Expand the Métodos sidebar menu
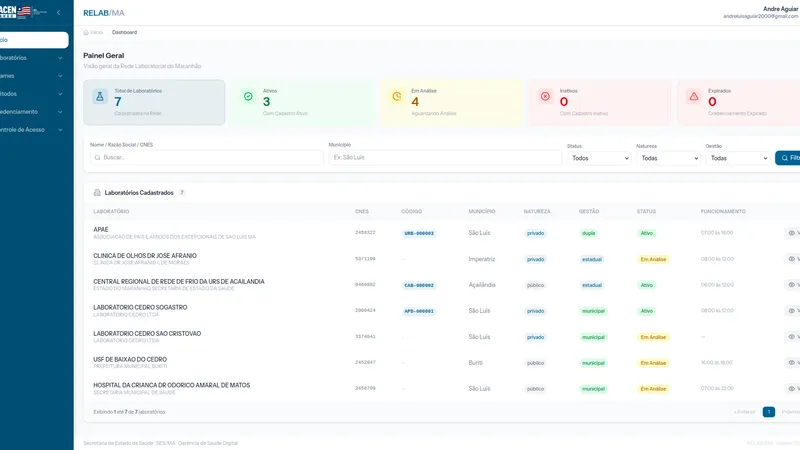800x450 pixels. pyautogui.click(x=34, y=94)
